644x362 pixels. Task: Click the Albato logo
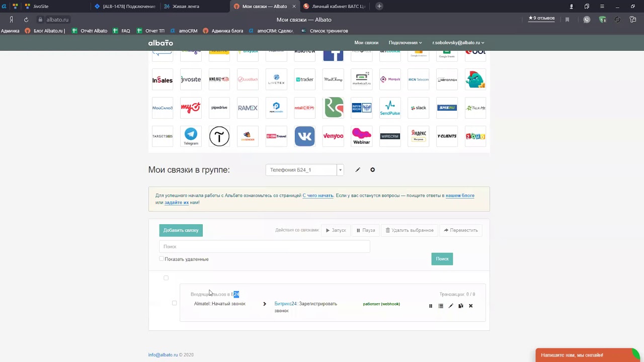(160, 43)
